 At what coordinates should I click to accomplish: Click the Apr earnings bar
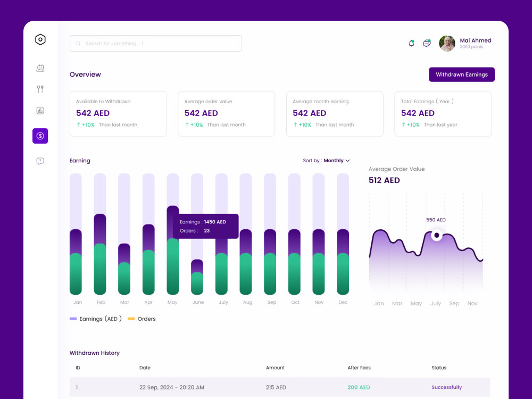tap(148, 259)
